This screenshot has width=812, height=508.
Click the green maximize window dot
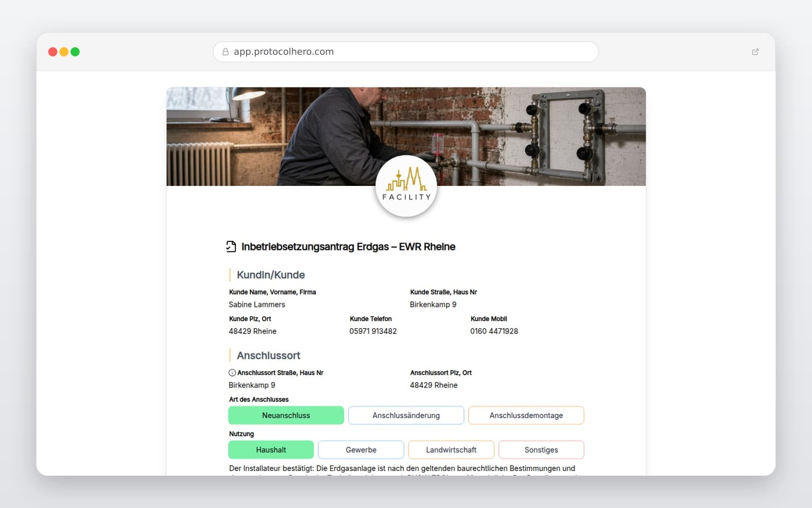pyautogui.click(x=75, y=52)
